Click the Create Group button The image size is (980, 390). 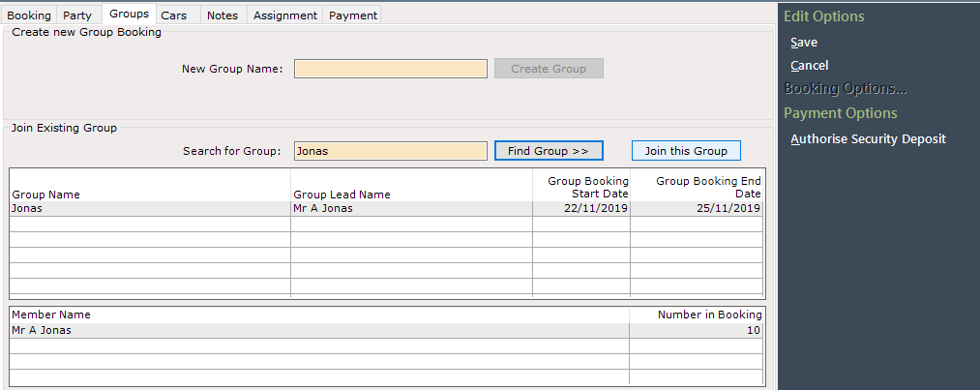(x=549, y=69)
